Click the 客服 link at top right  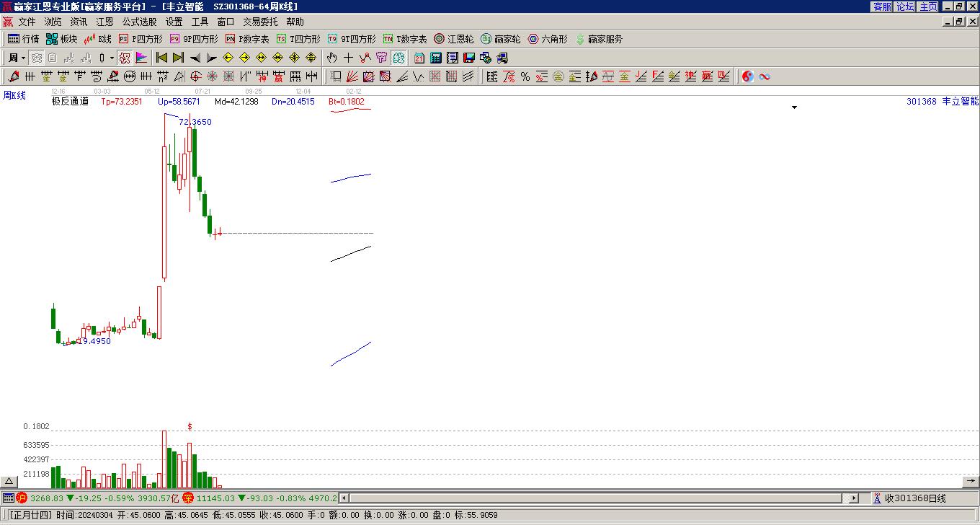[x=882, y=6]
